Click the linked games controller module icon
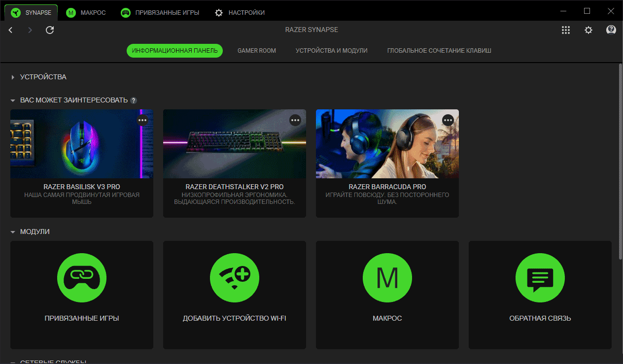The image size is (623, 364). coord(82,279)
